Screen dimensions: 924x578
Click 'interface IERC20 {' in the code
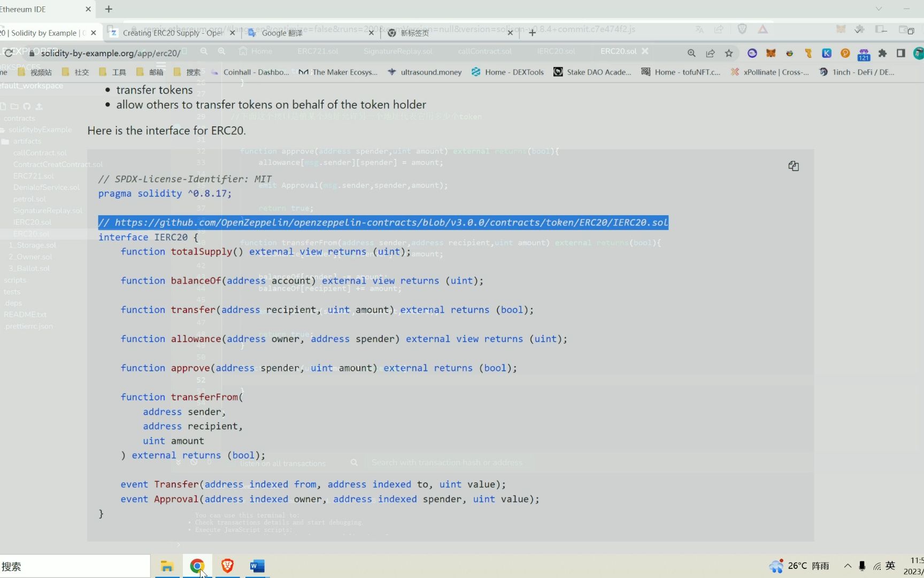148,237
